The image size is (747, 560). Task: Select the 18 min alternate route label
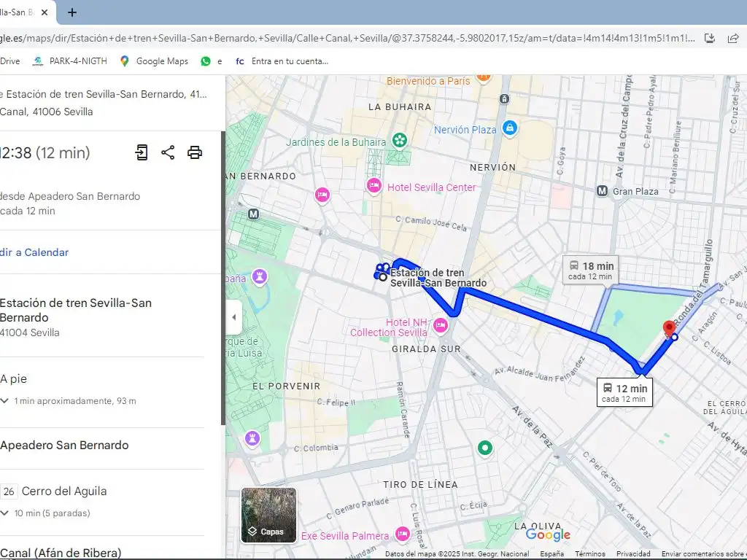tap(591, 270)
